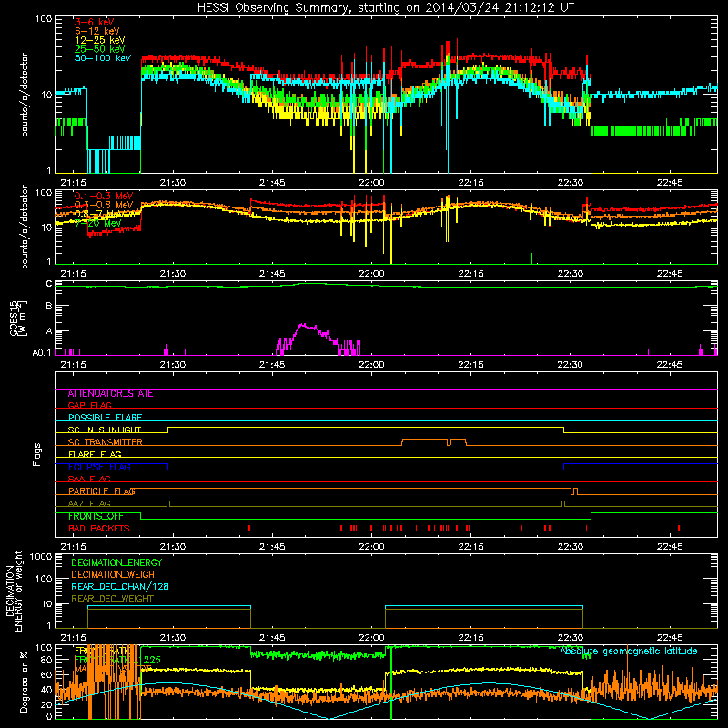This screenshot has height=728, width=728.
Task: Click the 80 tick label on bottom panel
Action: (46, 660)
